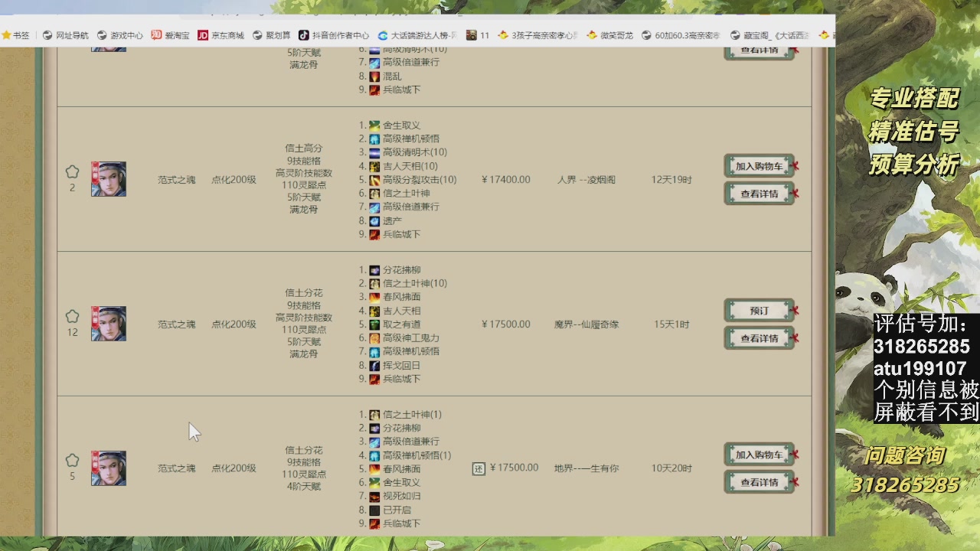Image resolution: width=980 pixels, height=551 pixels.
Task: Click the 舍生取义 skill icon in the ¥17400.00 listing
Action: (x=374, y=126)
